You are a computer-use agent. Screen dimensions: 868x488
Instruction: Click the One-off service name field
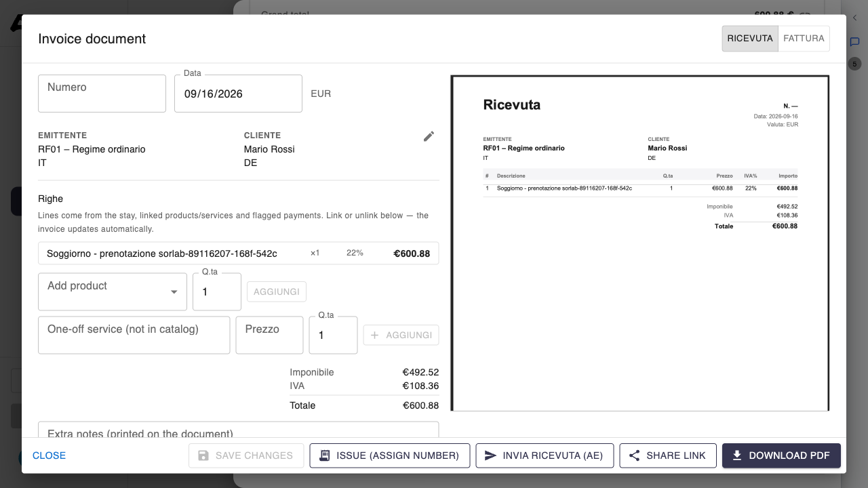(134, 335)
